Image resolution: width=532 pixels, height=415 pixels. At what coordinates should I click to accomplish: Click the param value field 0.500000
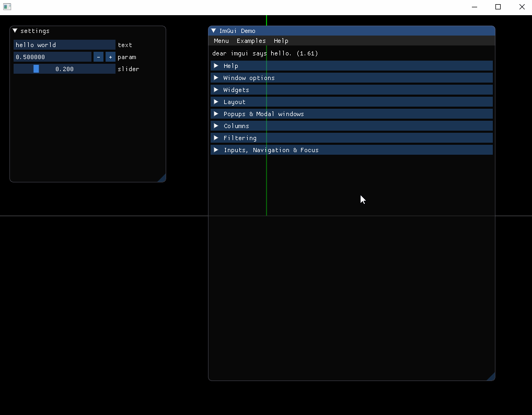pyautogui.click(x=53, y=57)
